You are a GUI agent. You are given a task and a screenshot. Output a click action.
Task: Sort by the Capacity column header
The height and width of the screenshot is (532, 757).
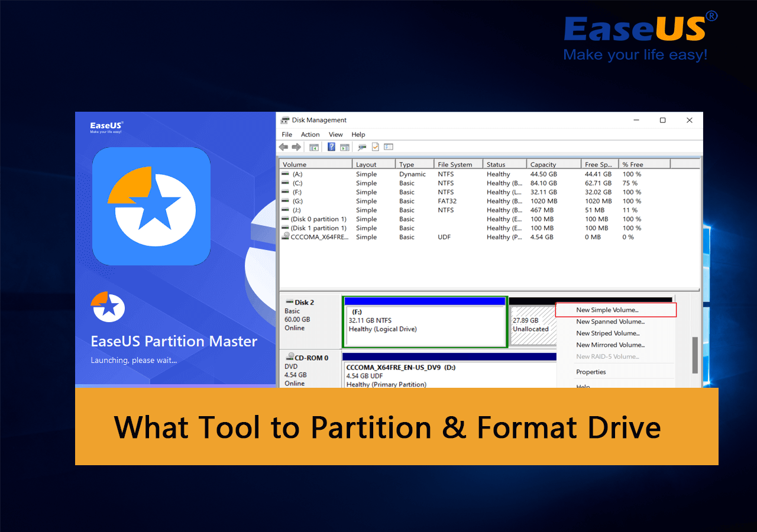pos(554,164)
